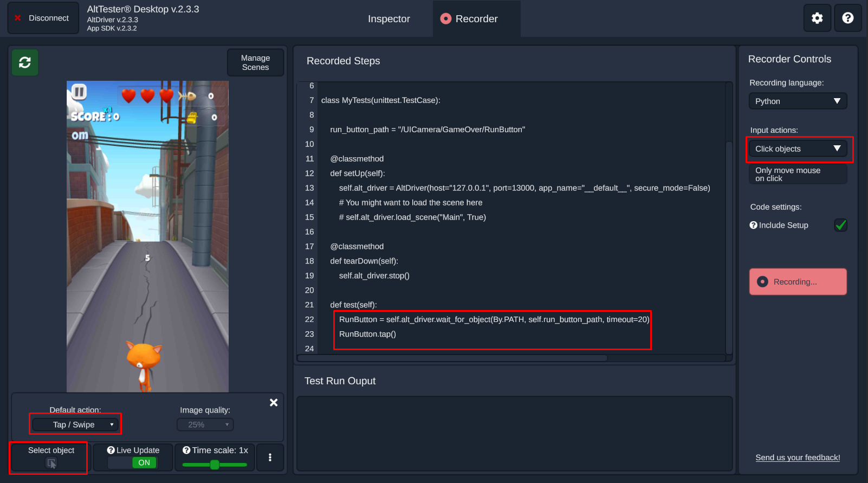Stop recording with the Recording... button
The image size is (868, 483).
(x=798, y=282)
